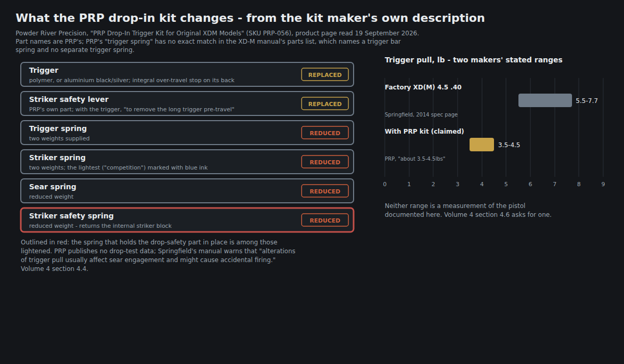Click the REDUCED badge beside Sear spring

pyautogui.click(x=325, y=191)
